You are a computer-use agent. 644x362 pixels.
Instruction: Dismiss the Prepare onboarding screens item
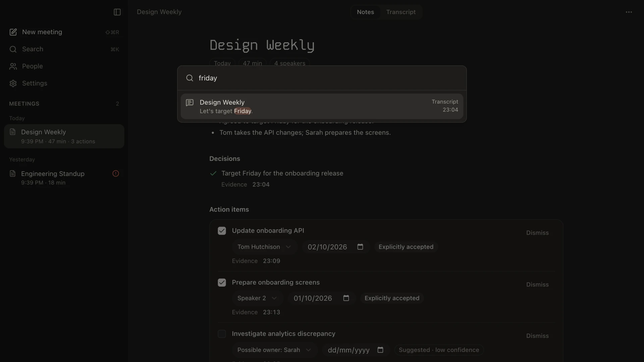click(x=537, y=284)
